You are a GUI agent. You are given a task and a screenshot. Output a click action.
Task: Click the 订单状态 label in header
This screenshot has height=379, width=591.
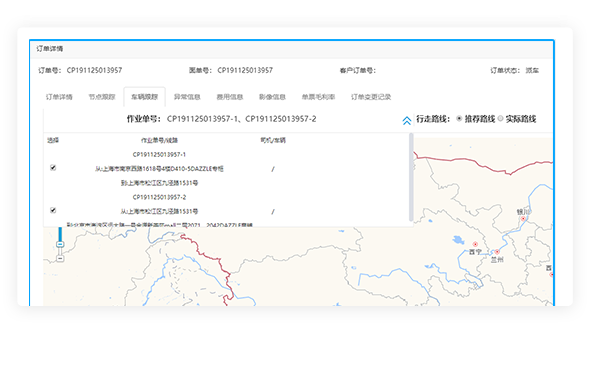505,70
